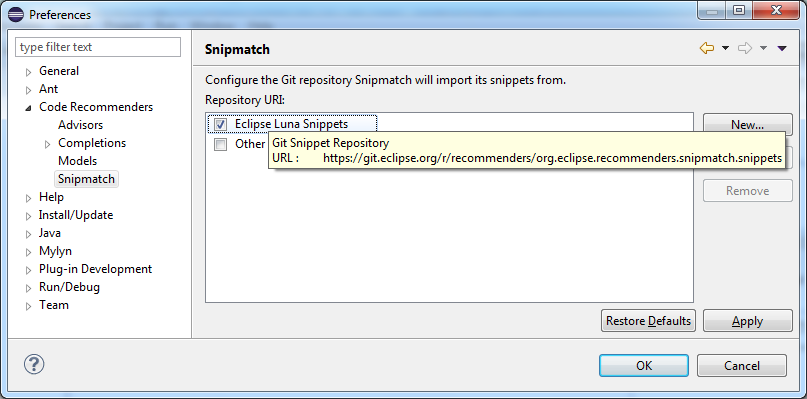Expand the Completions subtree
The width and height of the screenshot is (807, 399).
click(48, 144)
